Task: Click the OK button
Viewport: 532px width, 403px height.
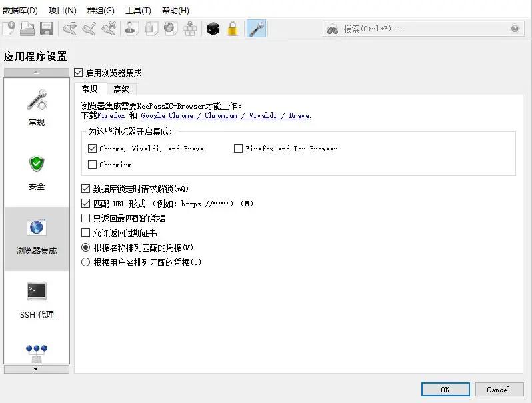Action: (x=445, y=390)
